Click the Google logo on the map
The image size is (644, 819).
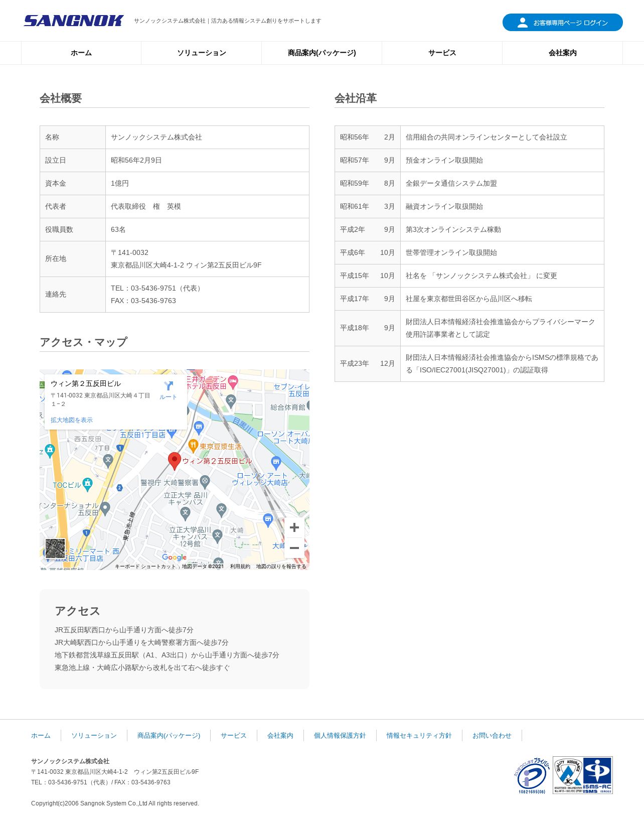point(174,557)
